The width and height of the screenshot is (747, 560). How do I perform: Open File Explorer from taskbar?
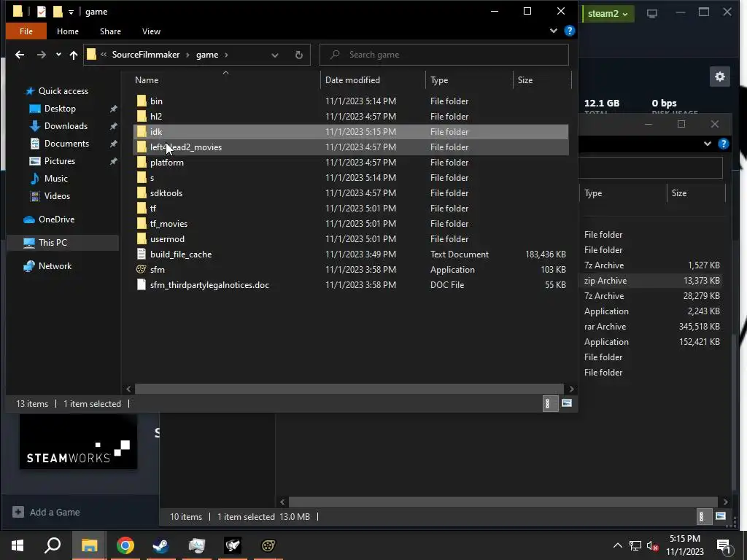click(89, 545)
